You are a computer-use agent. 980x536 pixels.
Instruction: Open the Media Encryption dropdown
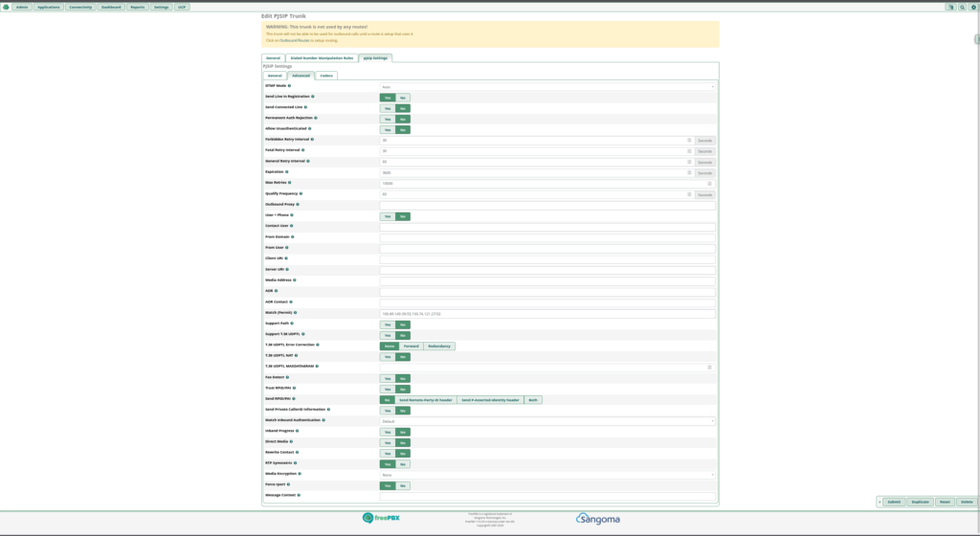(547, 474)
